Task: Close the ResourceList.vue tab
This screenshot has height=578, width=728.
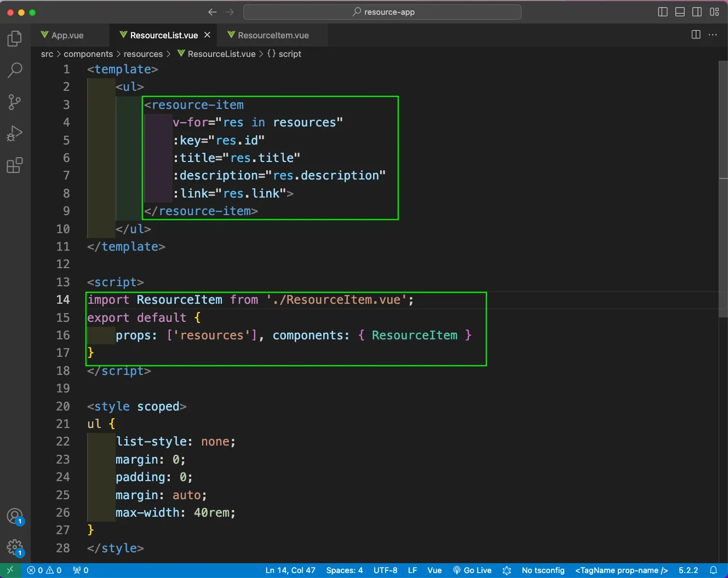Action: [x=207, y=35]
